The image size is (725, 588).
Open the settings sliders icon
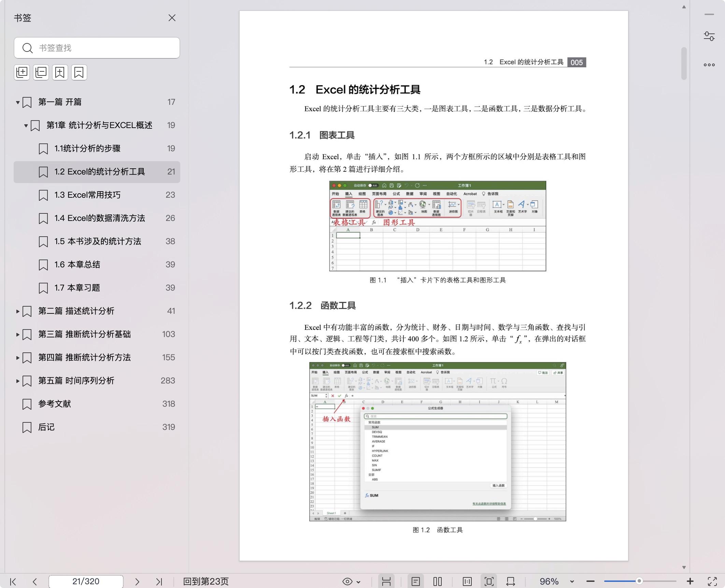709,36
